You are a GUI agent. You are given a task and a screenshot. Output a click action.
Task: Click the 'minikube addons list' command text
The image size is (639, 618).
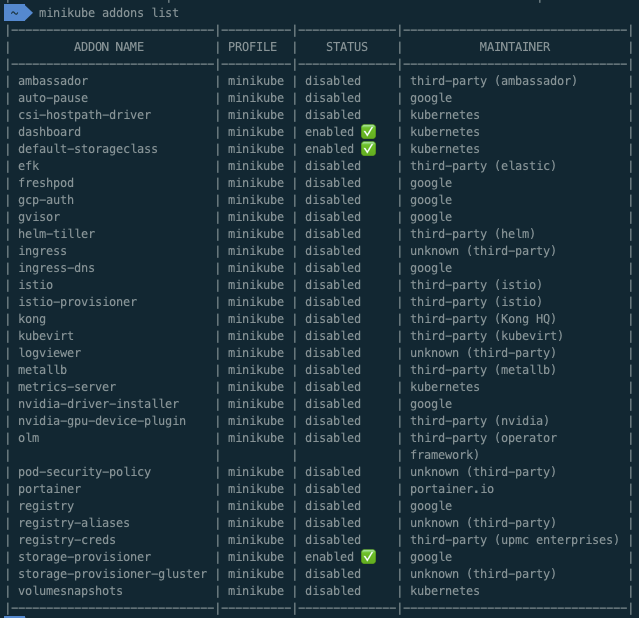[108, 13]
